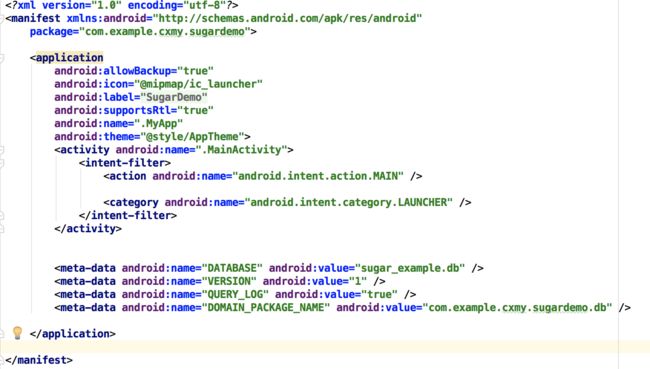Click the "android.intent.action.MAIN" string
650x369 pixels.
click(x=318, y=176)
